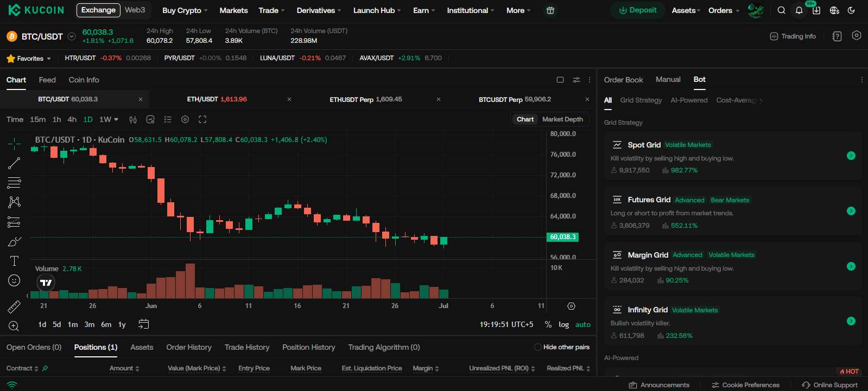Open the Spot Grid bot arrow
The width and height of the screenshot is (868, 391).
click(851, 156)
